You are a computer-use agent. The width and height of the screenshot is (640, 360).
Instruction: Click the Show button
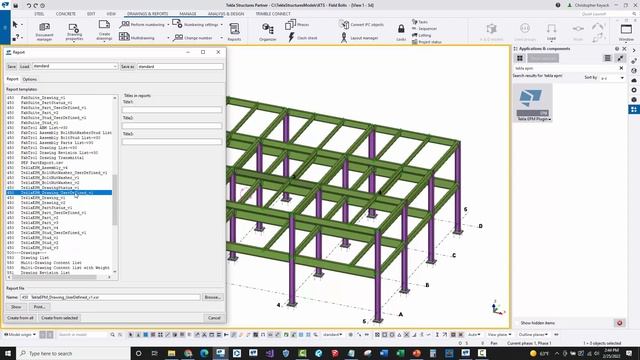point(16,307)
